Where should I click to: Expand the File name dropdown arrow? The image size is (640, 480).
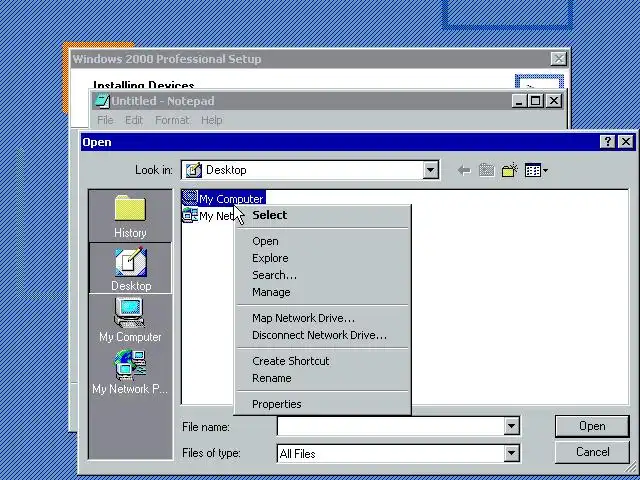pyautogui.click(x=511, y=427)
